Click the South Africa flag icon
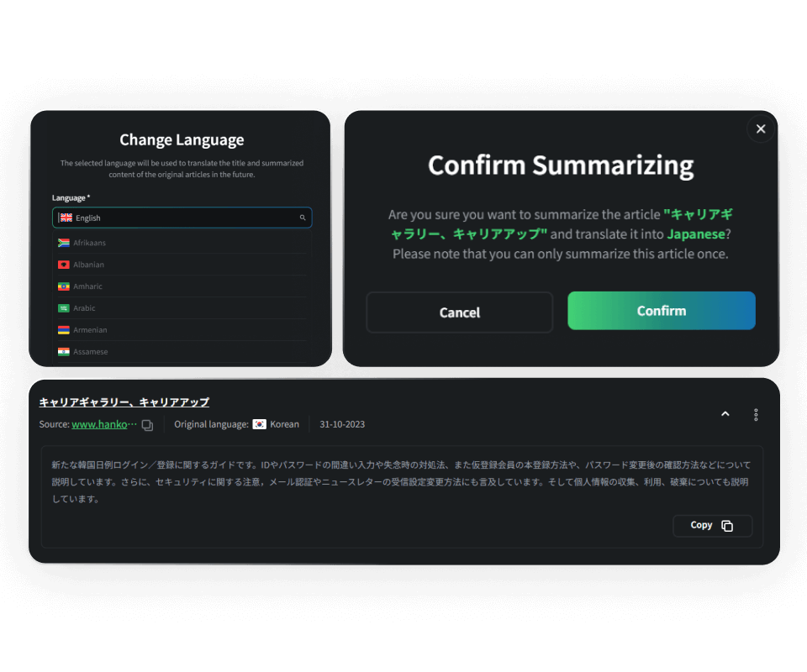This screenshot has width=807, height=672. pos(63,243)
